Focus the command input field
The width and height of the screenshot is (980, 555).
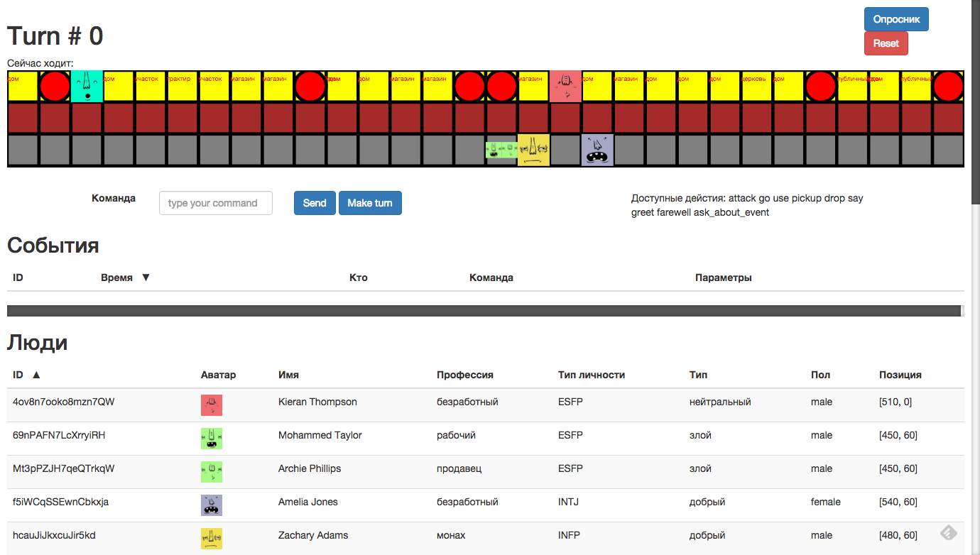coord(216,203)
